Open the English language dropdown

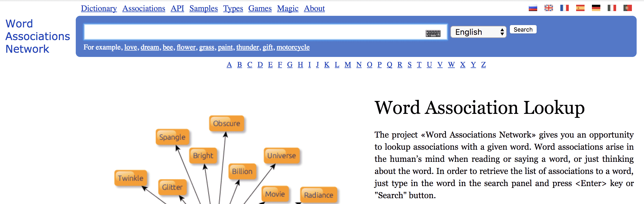click(x=478, y=32)
